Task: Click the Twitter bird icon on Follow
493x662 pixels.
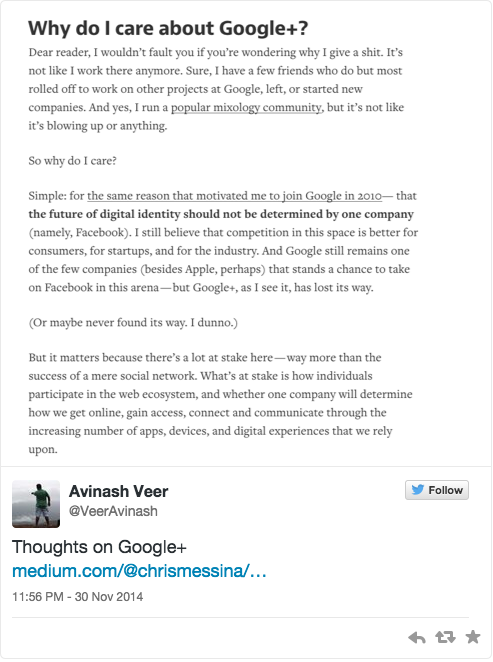Action: point(418,490)
